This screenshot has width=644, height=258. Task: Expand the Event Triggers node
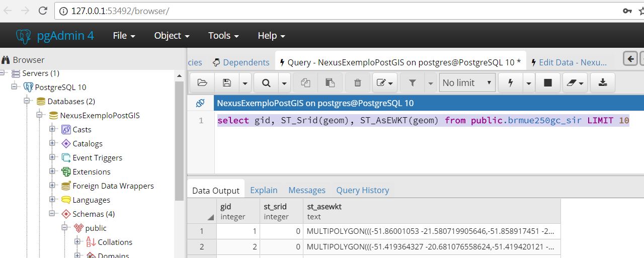(x=52, y=157)
